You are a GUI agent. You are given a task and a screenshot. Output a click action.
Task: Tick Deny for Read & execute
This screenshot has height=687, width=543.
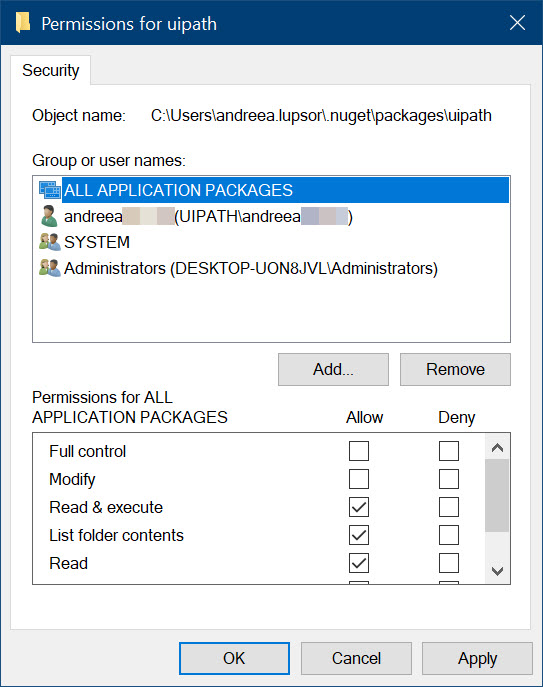click(449, 507)
